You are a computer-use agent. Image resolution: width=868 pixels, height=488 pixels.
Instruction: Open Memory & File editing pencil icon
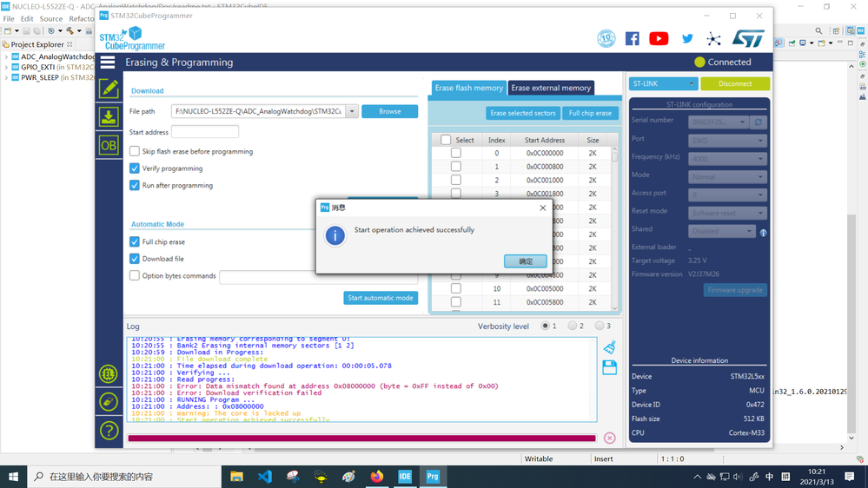tap(109, 89)
